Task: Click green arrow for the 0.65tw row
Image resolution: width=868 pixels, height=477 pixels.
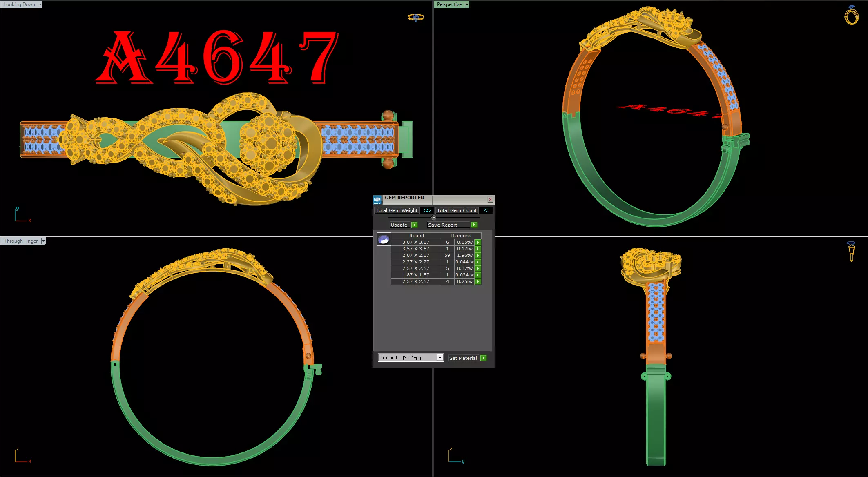Action: 478,242
